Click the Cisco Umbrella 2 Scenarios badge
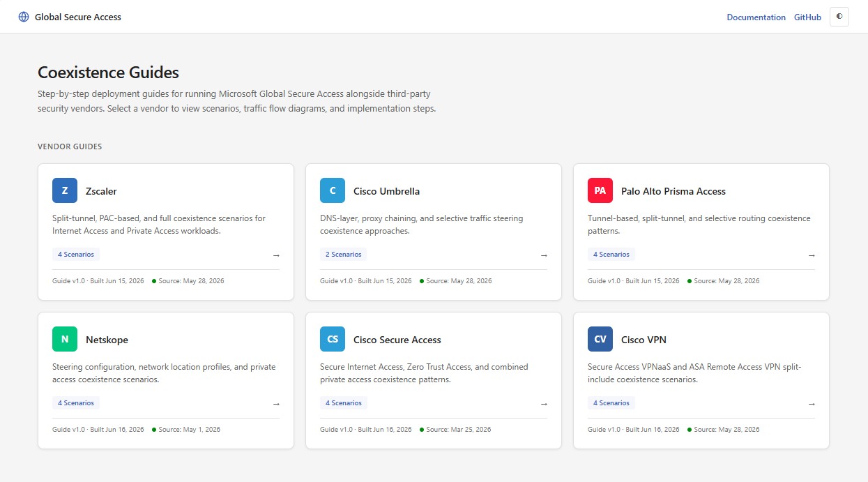Image resolution: width=868 pixels, height=482 pixels. coord(343,255)
